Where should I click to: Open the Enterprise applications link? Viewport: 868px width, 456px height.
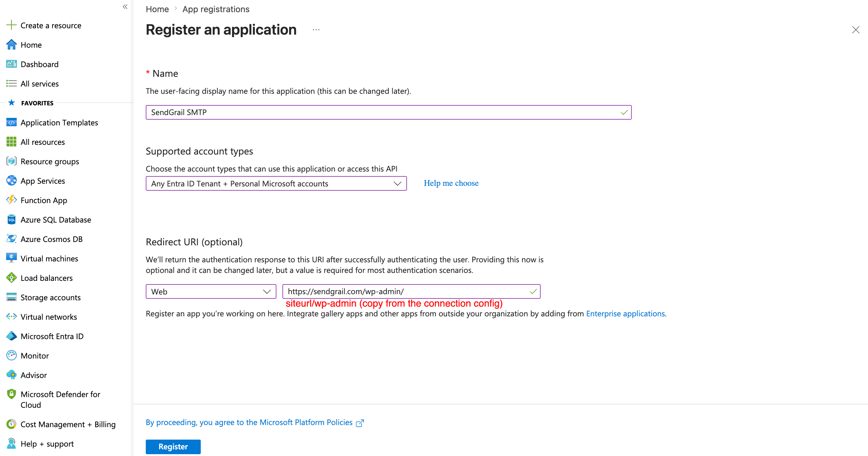[x=625, y=314]
